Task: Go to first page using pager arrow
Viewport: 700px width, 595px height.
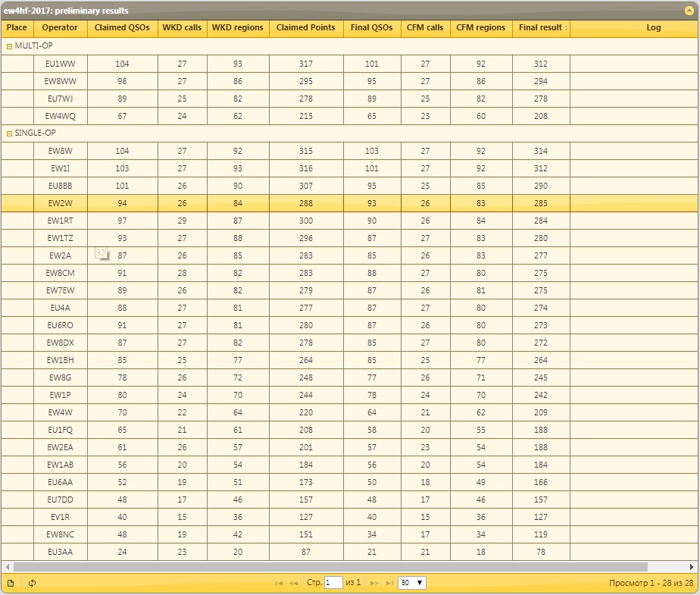Action: 279,583
